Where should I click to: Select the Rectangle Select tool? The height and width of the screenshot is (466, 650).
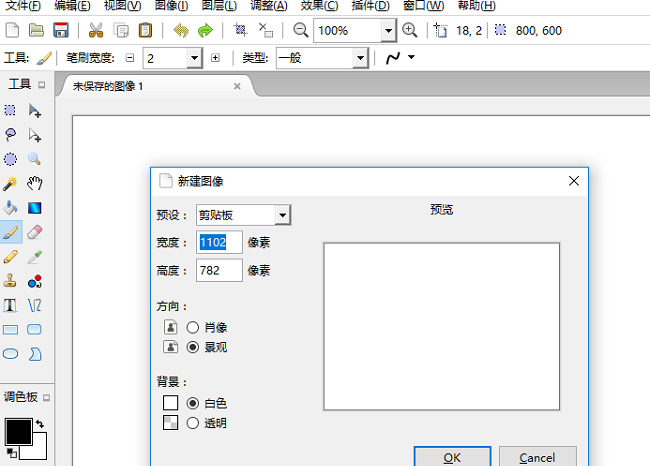10,110
